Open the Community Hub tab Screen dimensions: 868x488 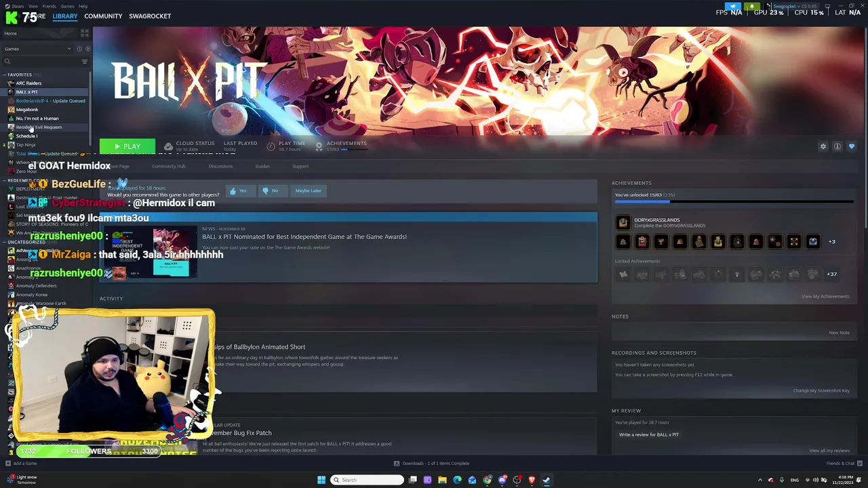pyautogui.click(x=169, y=166)
